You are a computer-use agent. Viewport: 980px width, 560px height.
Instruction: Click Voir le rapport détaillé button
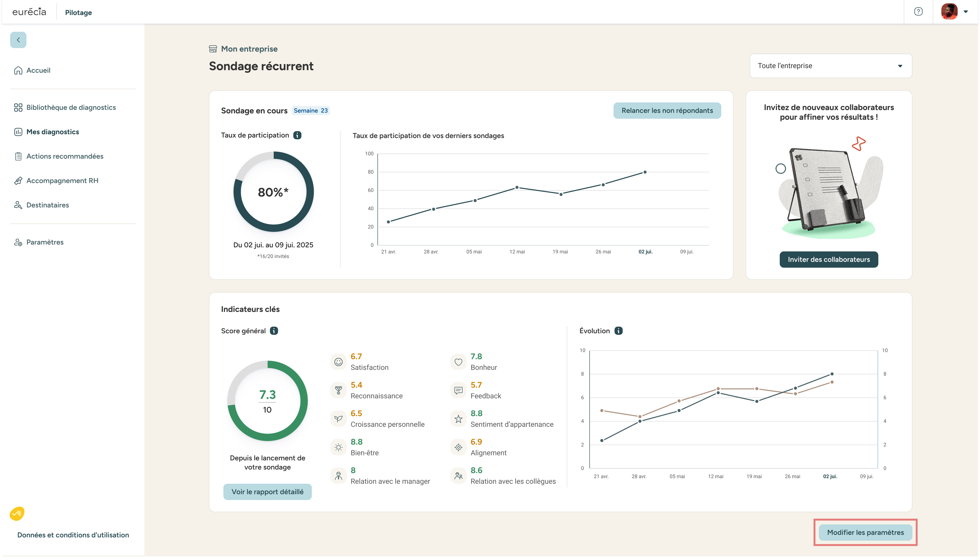click(267, 492)
